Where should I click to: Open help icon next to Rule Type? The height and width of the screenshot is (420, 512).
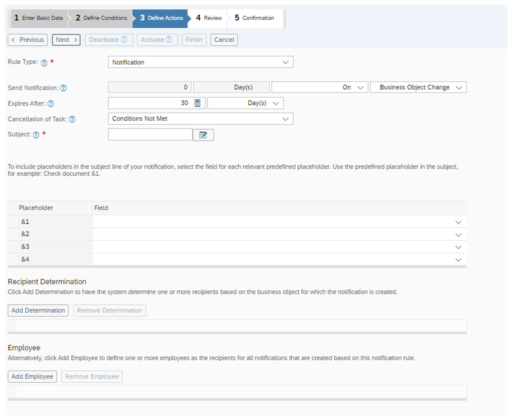pyautogui.click(x=44, y=63)
